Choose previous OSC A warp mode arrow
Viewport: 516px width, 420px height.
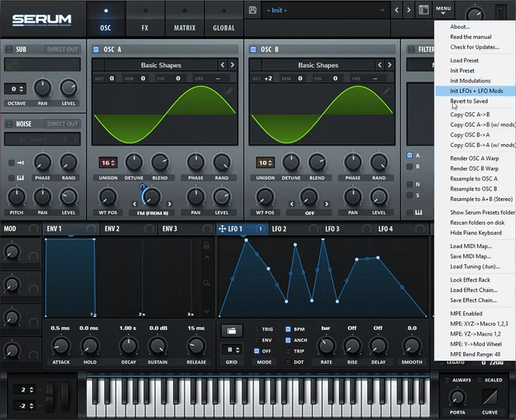(x=135, y=204)
